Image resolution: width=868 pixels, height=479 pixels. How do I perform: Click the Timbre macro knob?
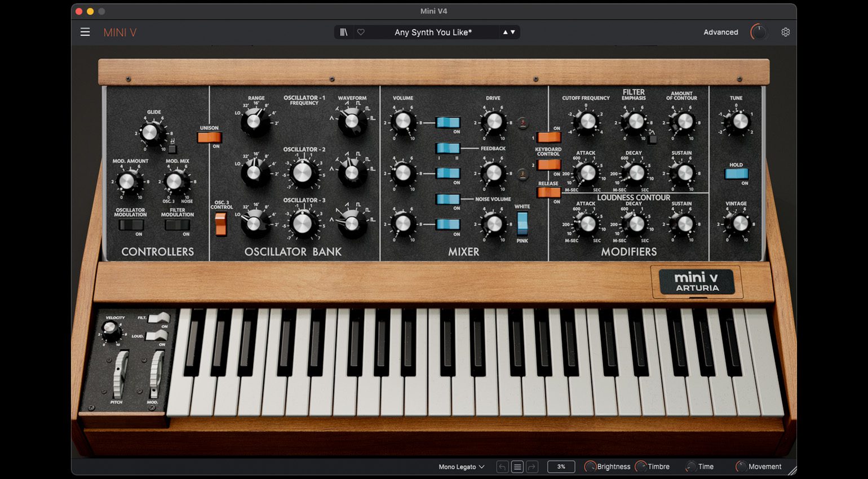pyautogui.click(x=640, y=467)
